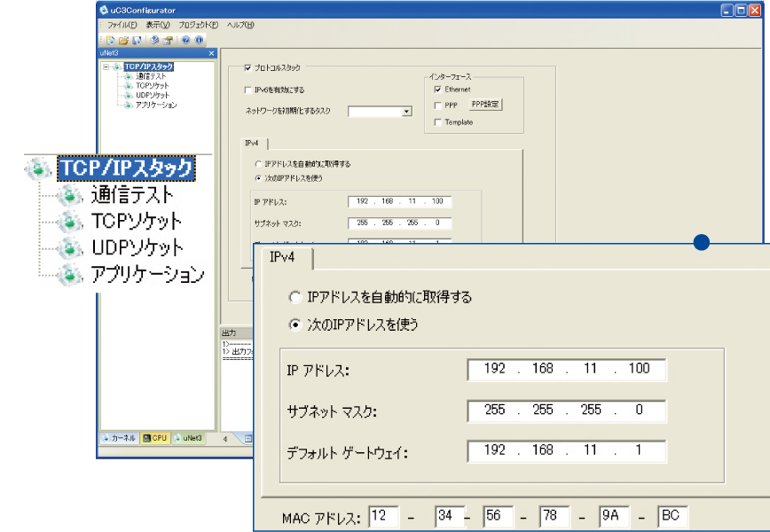Open the 表示(V) menu
Image resolution: width=770 pixels, height=532 pixels.
click(x=158, y=25)
